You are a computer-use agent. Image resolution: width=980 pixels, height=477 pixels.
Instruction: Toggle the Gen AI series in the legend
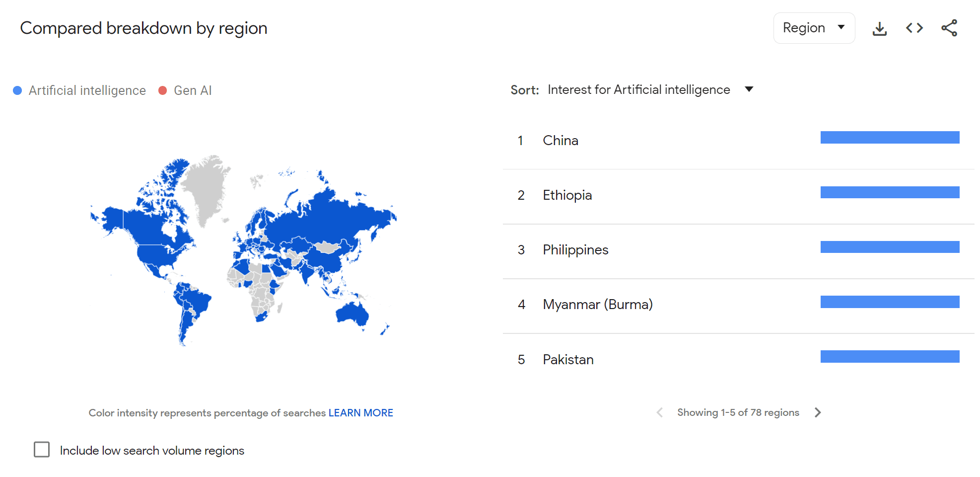[193, 90]
